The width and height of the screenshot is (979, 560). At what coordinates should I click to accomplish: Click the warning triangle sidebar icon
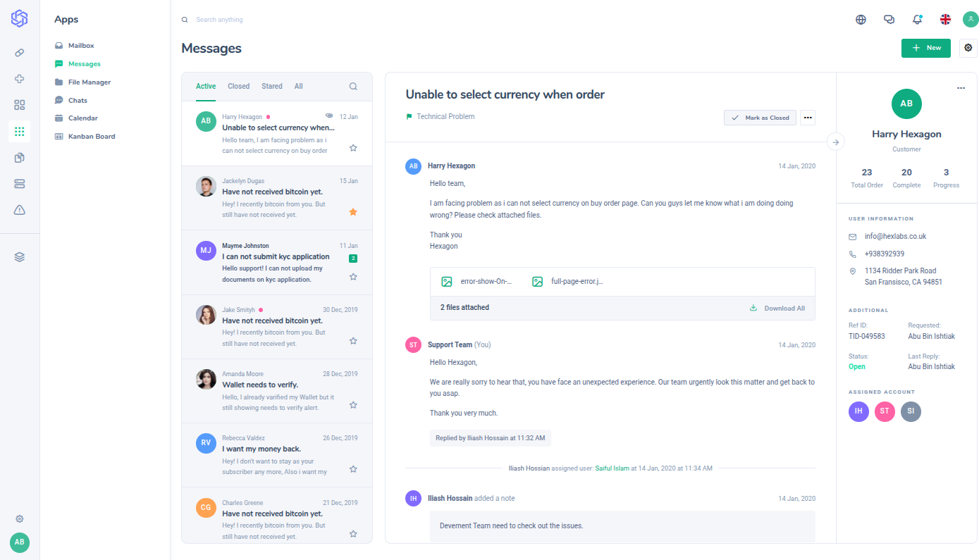(x=20, y=209)
